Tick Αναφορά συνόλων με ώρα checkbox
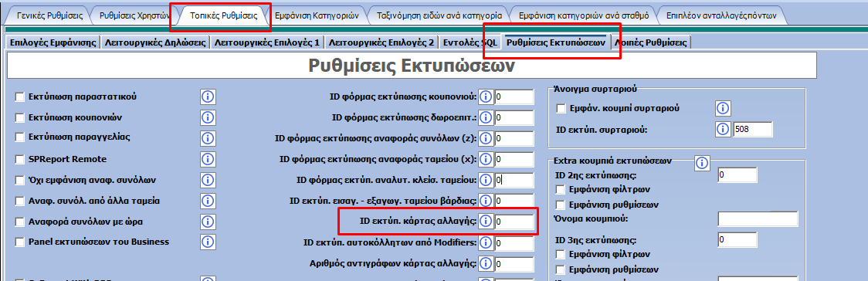The image size is (868, 281). pyautogui.click(x=20, y=222)
